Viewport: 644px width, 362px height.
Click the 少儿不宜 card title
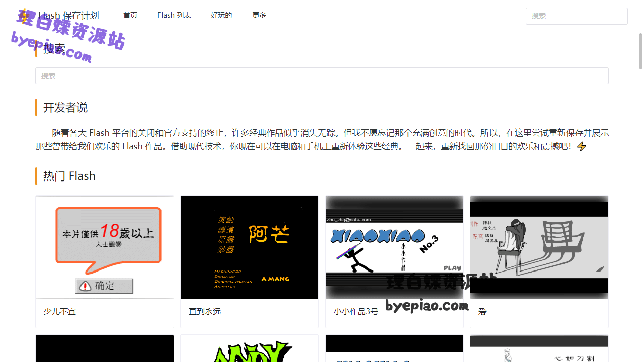click(60, 312)
